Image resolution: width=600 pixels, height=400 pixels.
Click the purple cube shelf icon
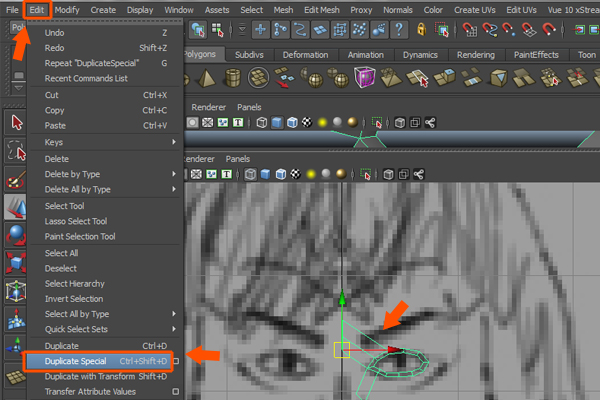(365, 77)
